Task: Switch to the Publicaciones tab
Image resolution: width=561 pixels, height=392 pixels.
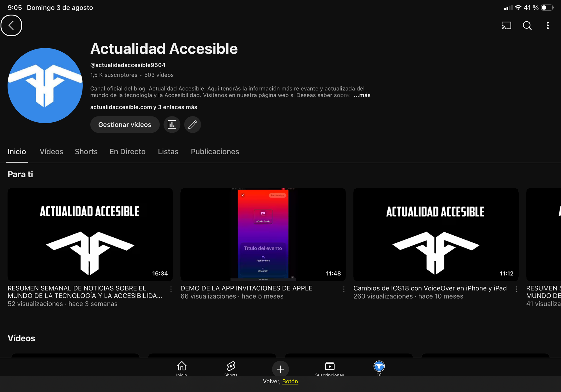Action: tap(215, 152)
